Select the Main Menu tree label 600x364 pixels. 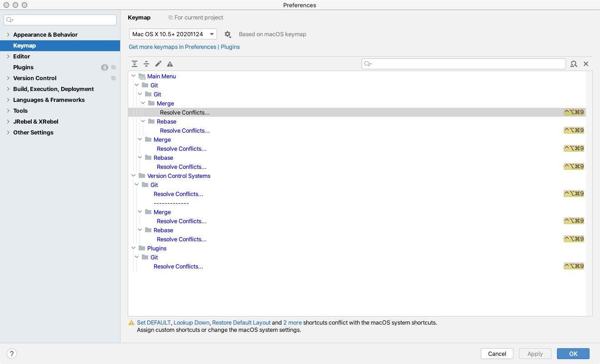[162, 77]
